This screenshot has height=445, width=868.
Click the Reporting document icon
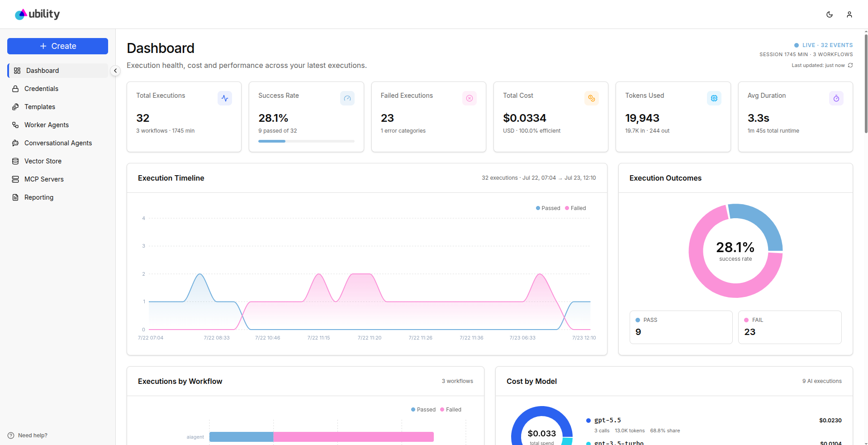point(15,197)
